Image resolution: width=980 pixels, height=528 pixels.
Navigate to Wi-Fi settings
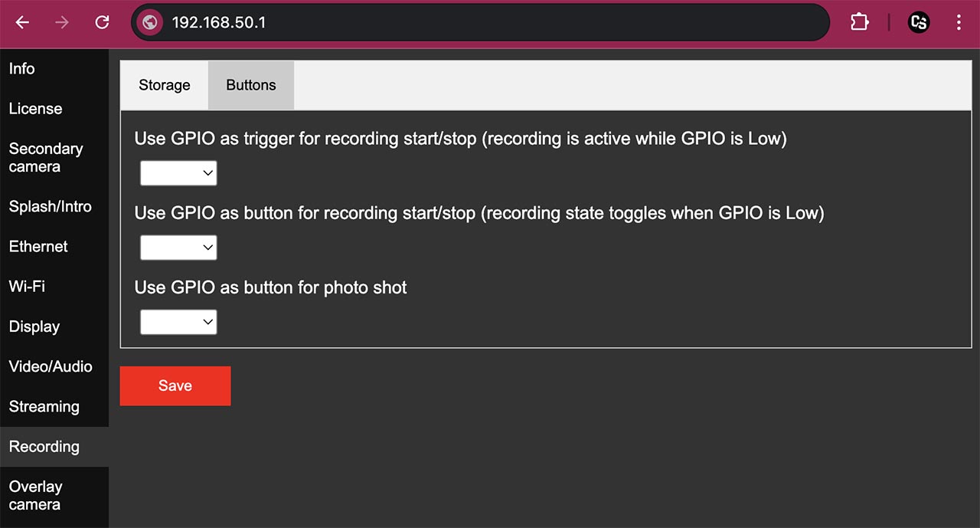[27, 287]
